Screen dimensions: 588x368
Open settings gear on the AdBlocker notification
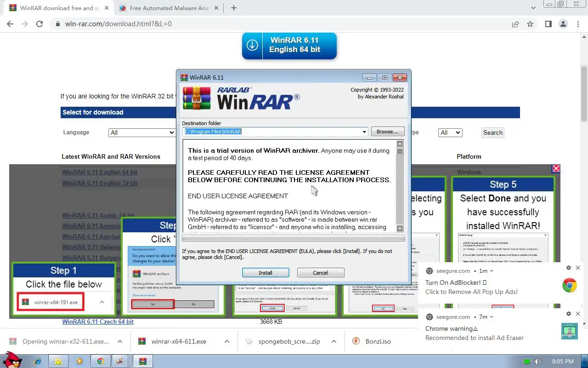coord(569,268)
